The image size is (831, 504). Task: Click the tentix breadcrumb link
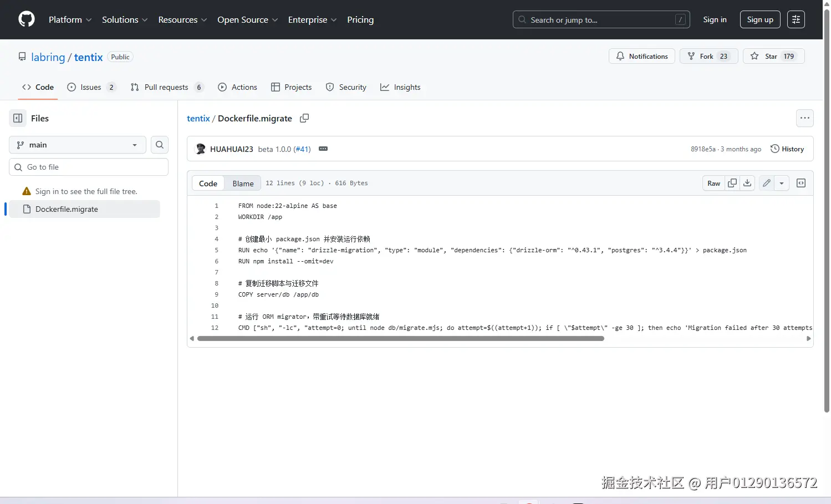pos(198,118)
